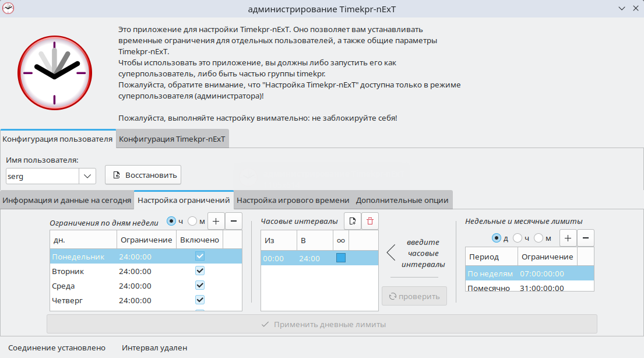This screenshot has height=358, width=644.
Task: Click the username field containing serg
Action: (43, 176)
